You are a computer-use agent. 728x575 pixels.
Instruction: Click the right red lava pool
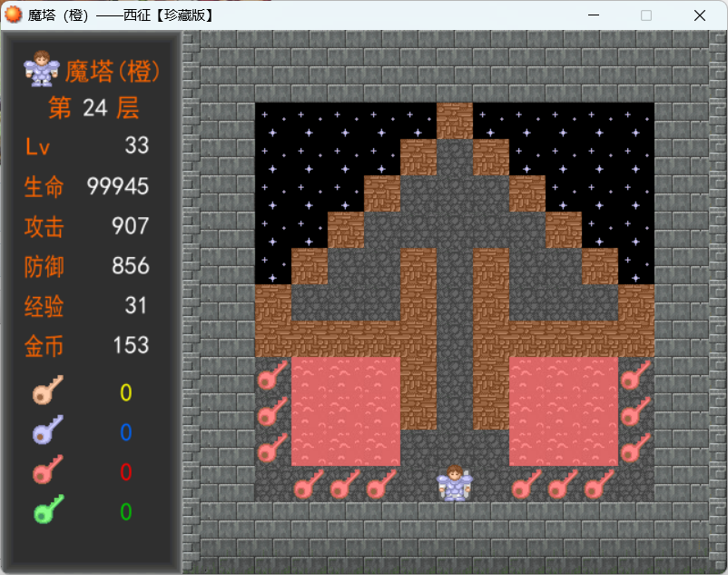564,411
